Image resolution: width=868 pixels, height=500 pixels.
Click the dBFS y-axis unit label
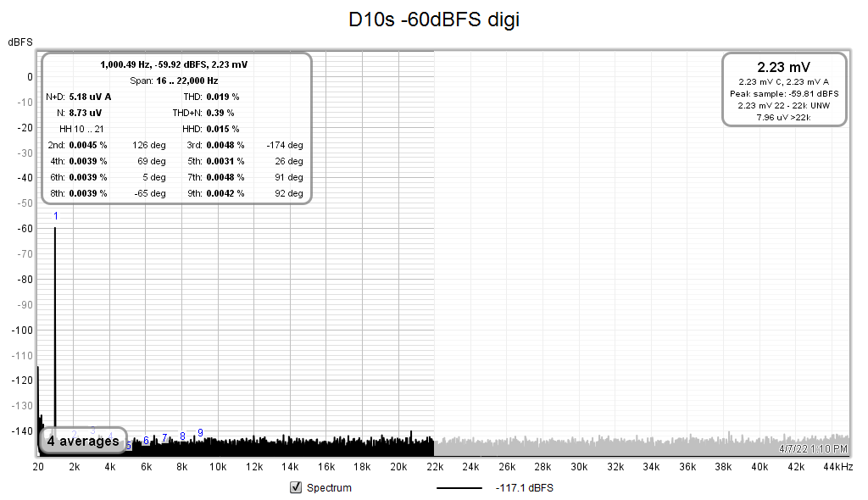20,42
